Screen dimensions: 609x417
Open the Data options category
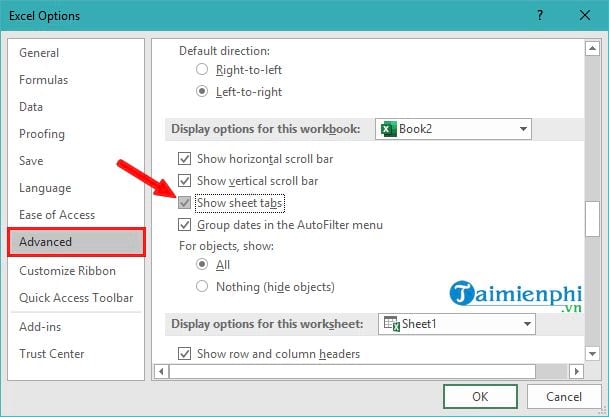tap(31, 107)
